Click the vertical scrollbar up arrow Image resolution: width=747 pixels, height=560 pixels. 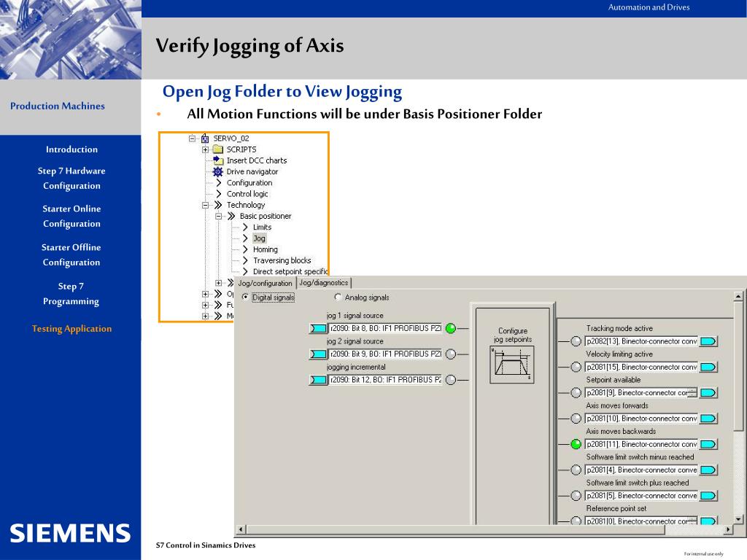(738, 296)
